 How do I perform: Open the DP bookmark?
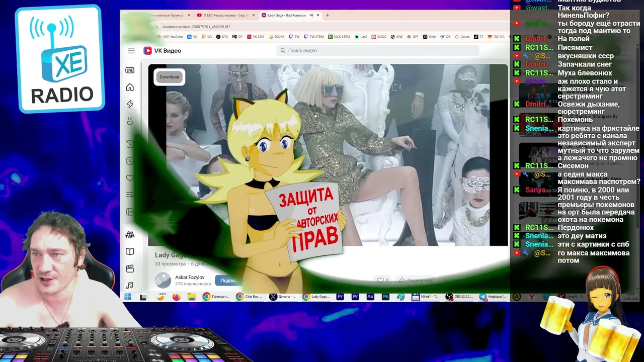[x=237, y=37]
